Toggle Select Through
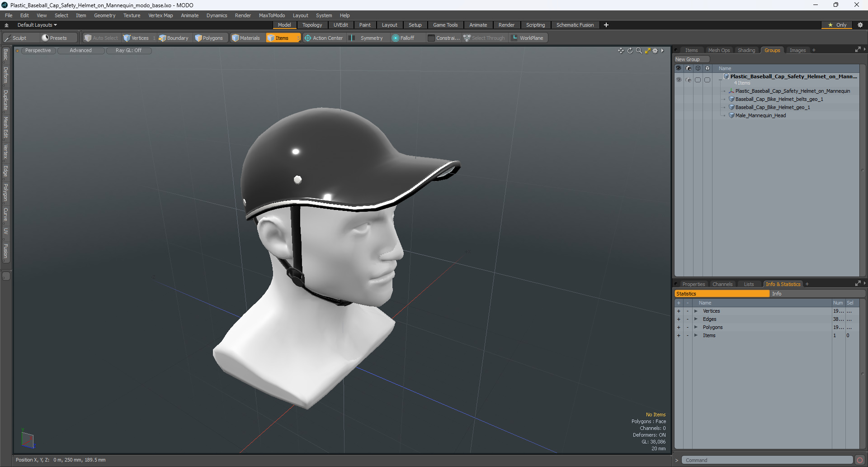Screen dimensions: 868x467 (x=484, y=38)
